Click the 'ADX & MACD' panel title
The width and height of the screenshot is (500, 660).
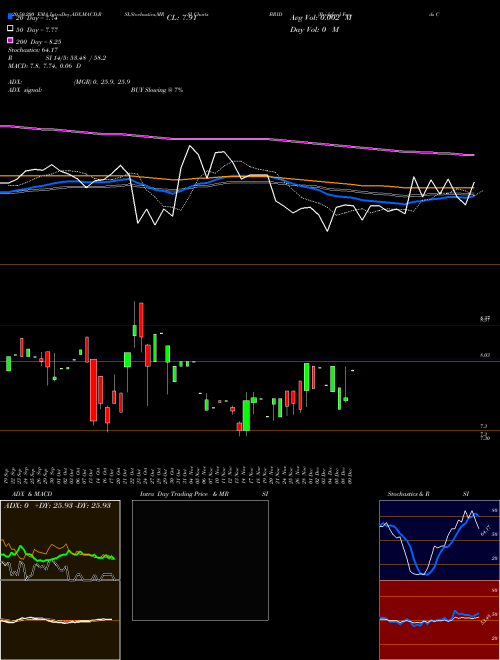pos(32,494)
